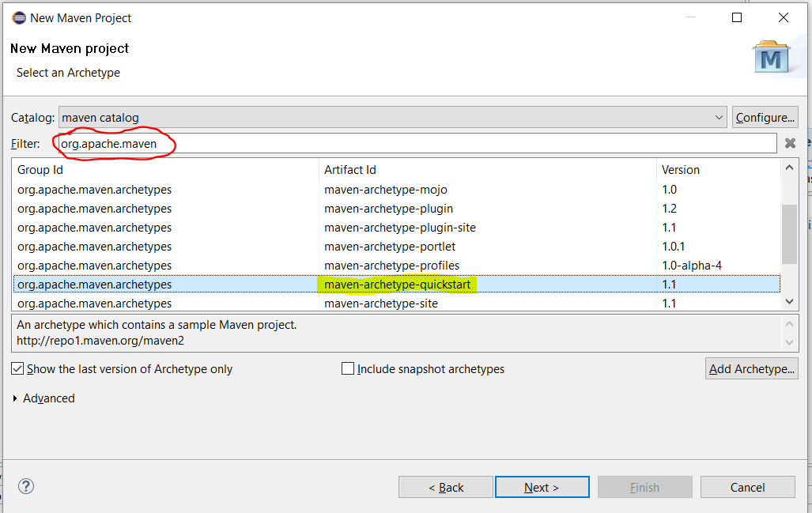This screenshot has width=812, height=513.
Task: Click the Group Id column header
Action: (x=40, y=169)
